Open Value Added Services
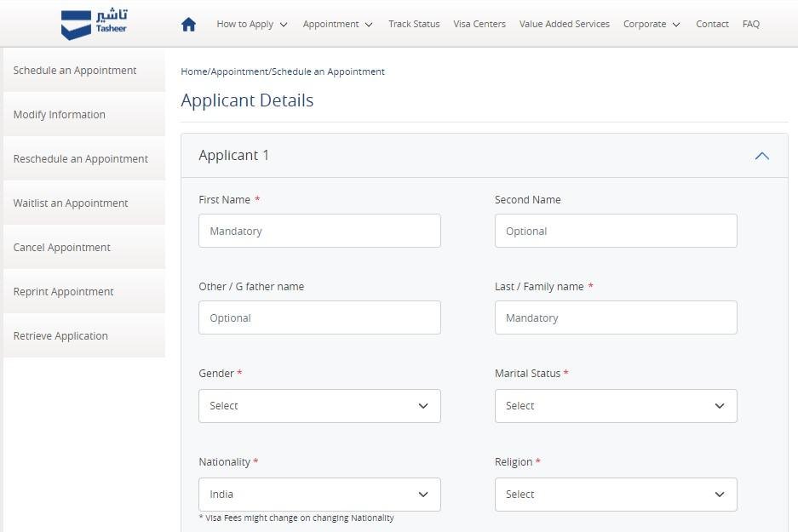Viewport: 798px width, 532px height. click(x=565, y=24)
